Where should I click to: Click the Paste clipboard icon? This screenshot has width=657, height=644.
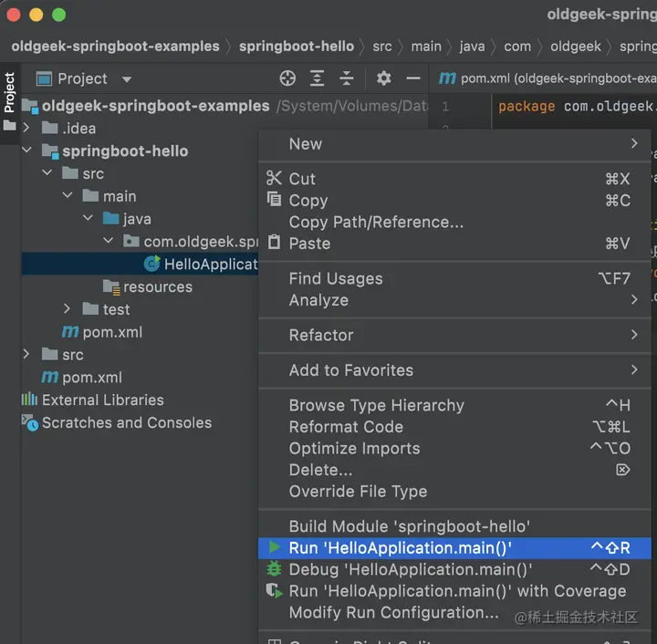274,242
